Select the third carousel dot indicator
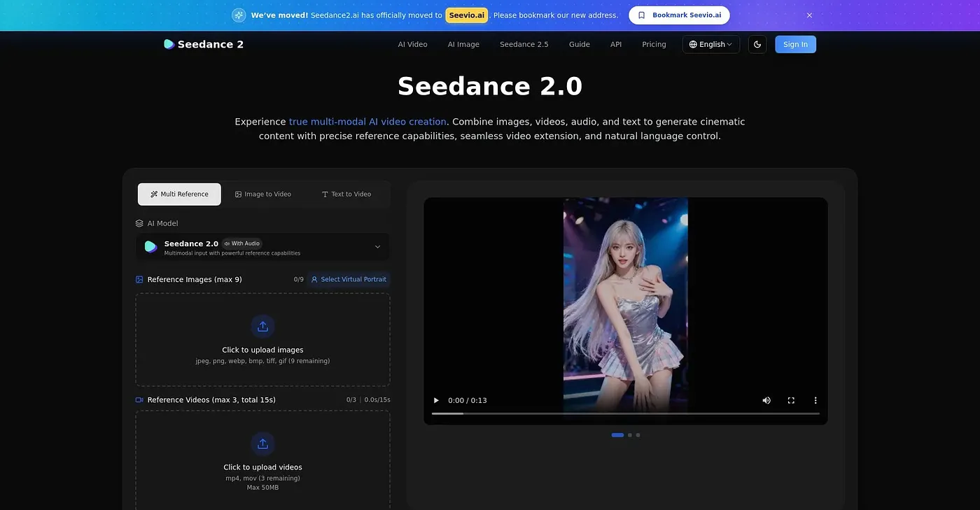 [638, 435]
